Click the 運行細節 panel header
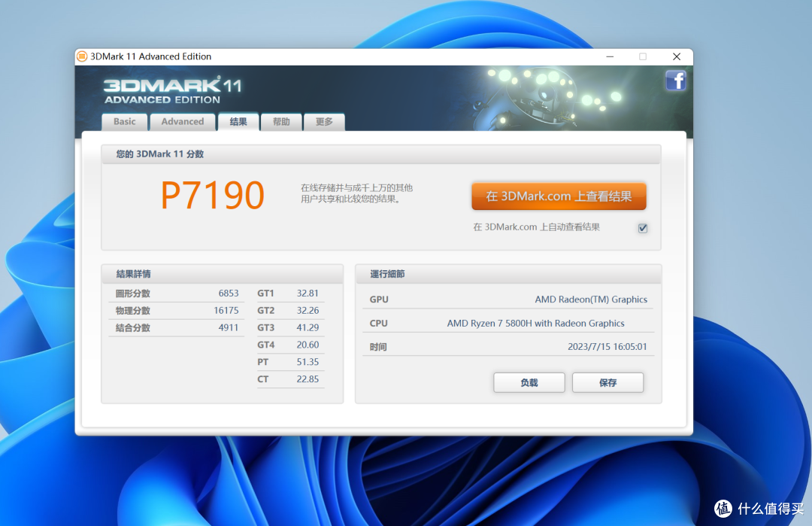This screenshot has height=526, width=812. click(508, 274)
